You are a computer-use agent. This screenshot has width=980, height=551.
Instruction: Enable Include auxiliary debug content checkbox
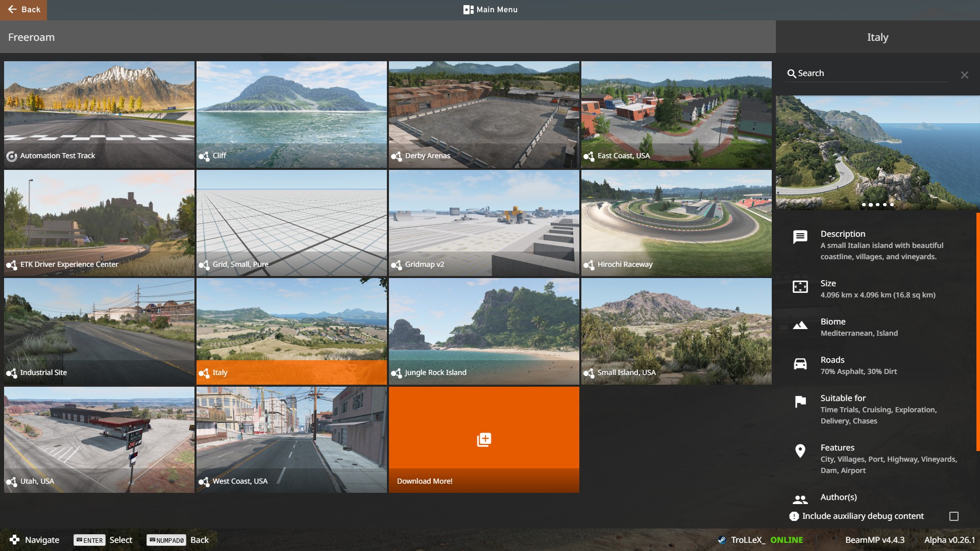click(x=953, y=516)
